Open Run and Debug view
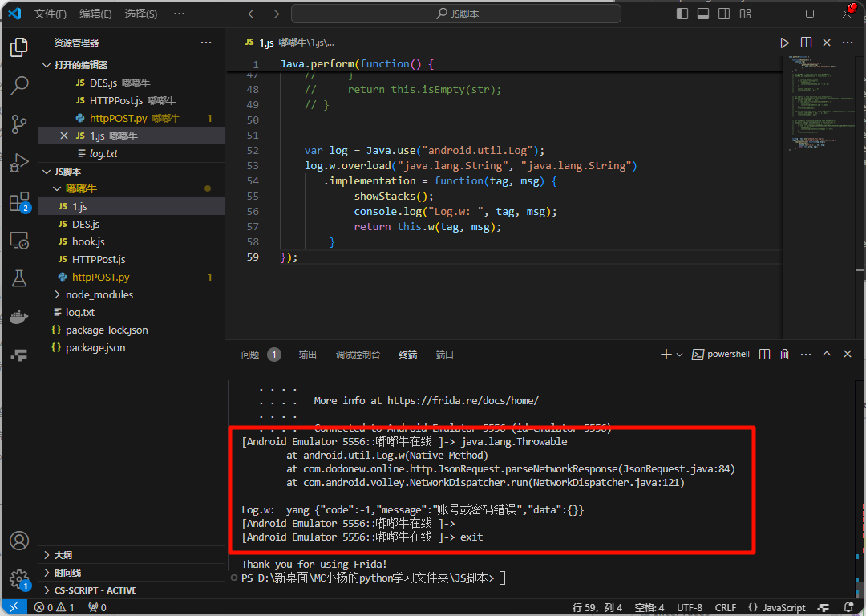Viewport: 866px width, 616px height. tap(19, 164)
